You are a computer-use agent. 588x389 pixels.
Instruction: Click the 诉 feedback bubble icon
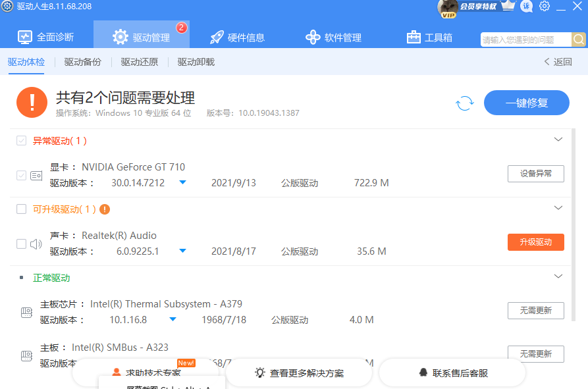point(526,6)
